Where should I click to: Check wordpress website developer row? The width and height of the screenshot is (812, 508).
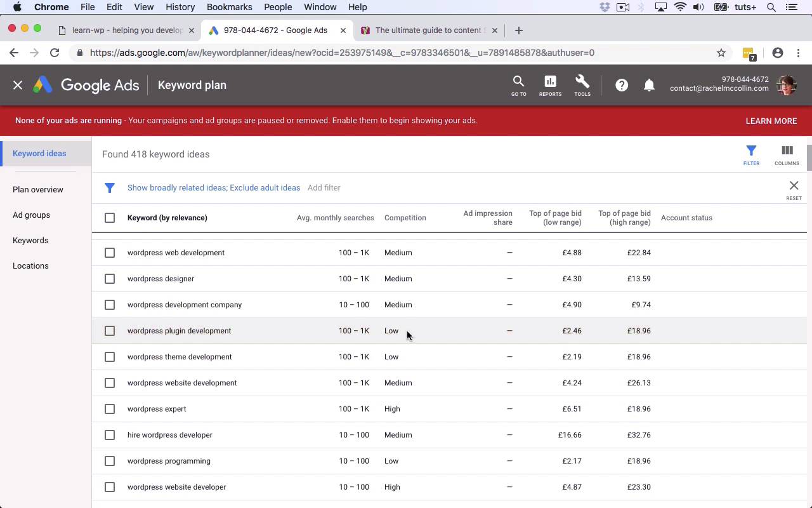[x=110, y=487]
